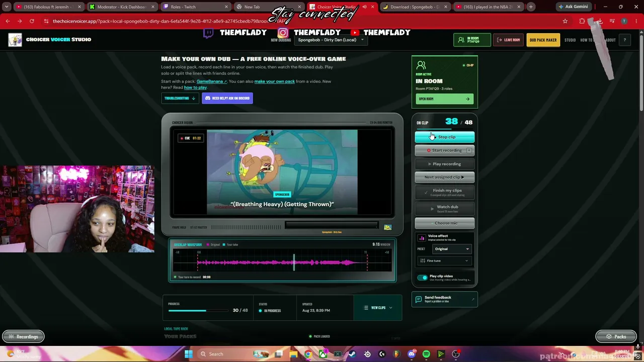
Task: Open Spotify from the taskbar
Action: point(426,354)
